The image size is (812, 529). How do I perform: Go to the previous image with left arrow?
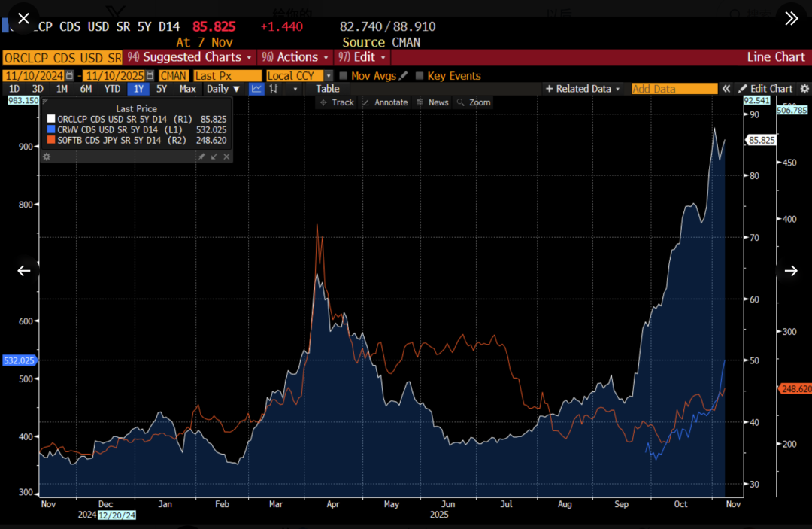[24, 270]
